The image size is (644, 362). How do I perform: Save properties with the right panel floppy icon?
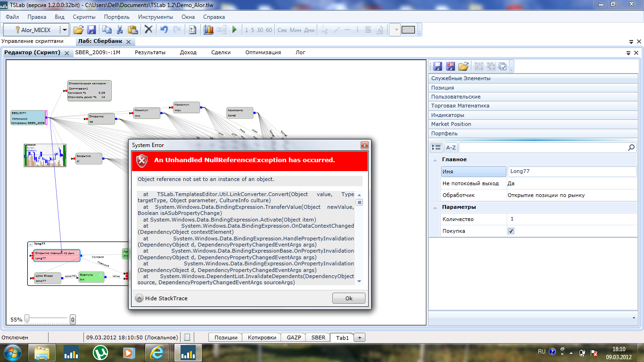click(x=438, y=66)
